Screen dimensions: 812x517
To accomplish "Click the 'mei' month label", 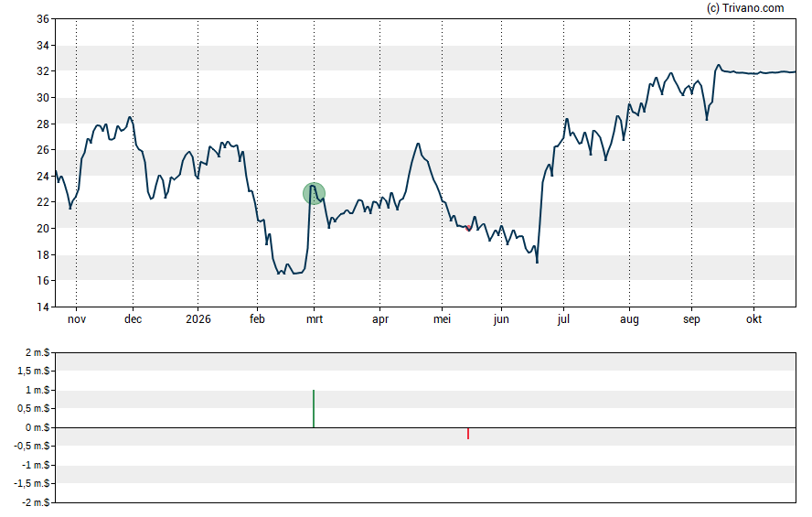I will coord(443,319).
